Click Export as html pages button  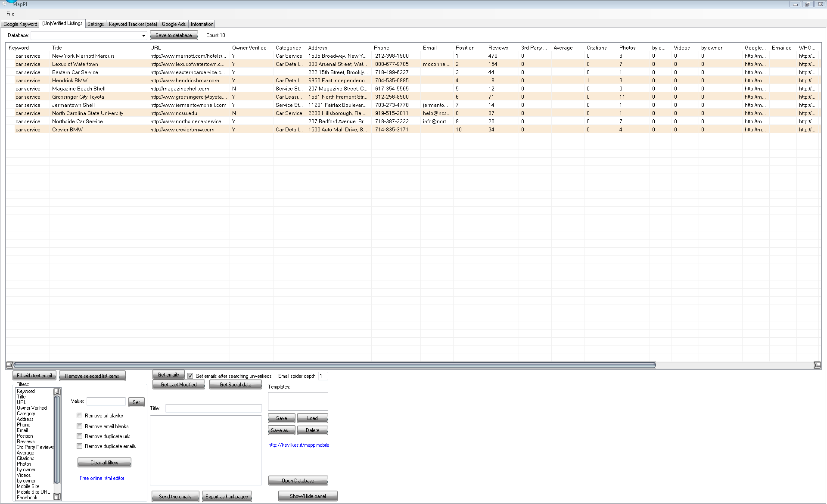pos(227,497)
